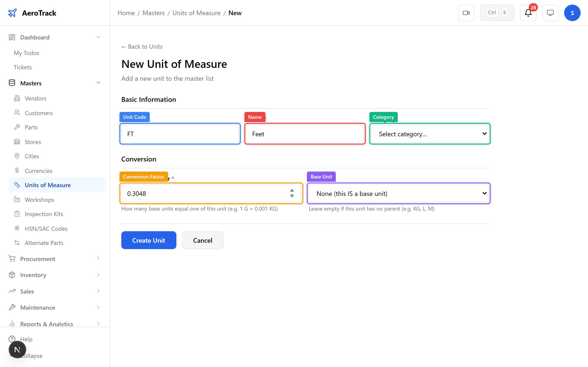588x367 pixels.
Task: Open user avatar S menu
Action: (x=572, y=13)
